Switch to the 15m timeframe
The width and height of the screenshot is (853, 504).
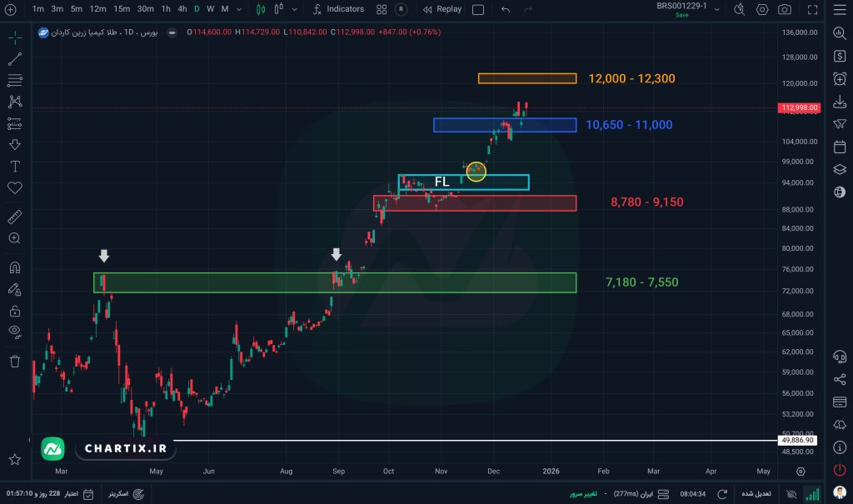coord(122,9)
